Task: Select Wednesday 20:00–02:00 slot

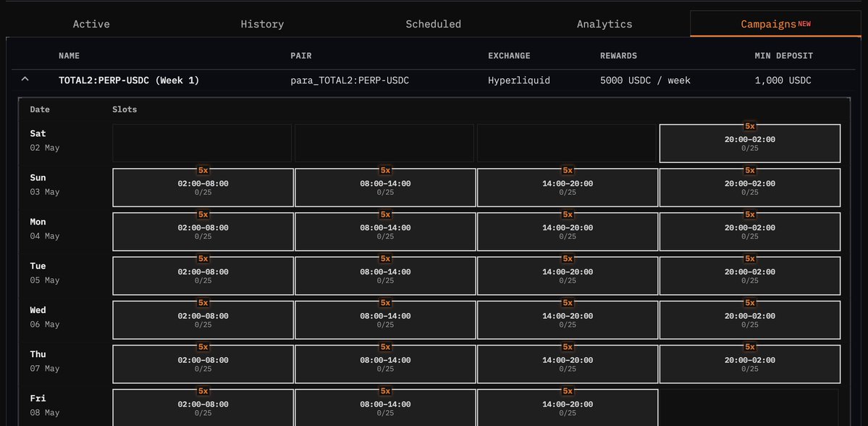Action: (750, 319)
